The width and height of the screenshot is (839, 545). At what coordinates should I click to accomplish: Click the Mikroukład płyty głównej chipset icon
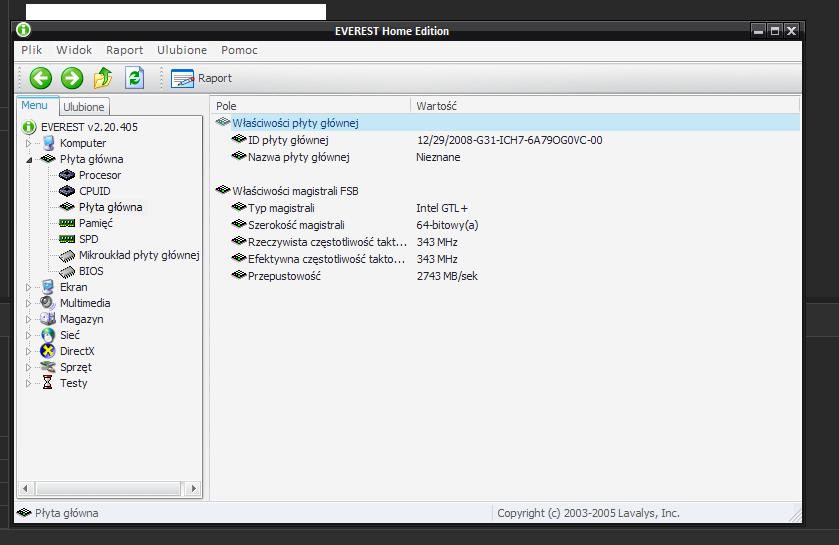click(67, 256)
